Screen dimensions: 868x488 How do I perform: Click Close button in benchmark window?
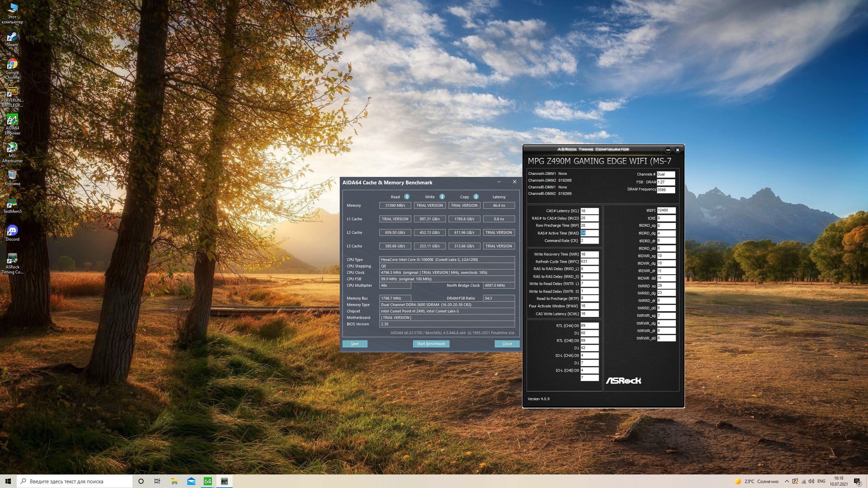tap(507, 344)
